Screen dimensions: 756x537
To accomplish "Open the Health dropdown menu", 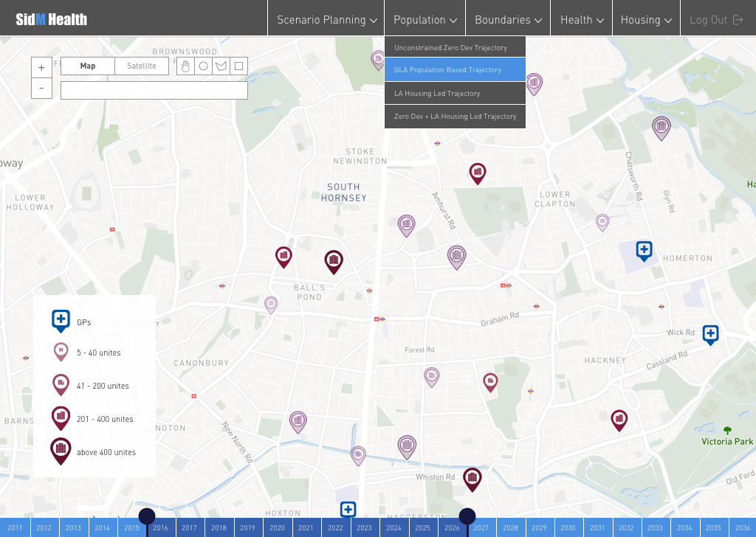I will (581, 20).
